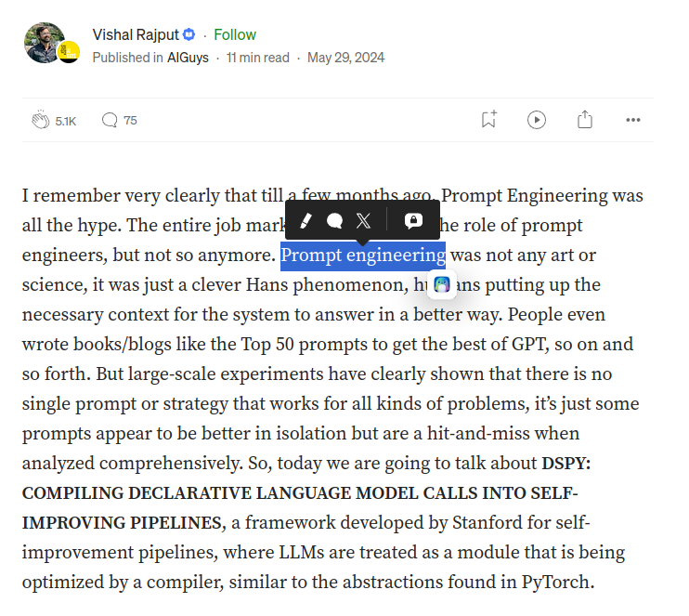Click the yellow AIGuys publication badge
The width and height of the screenshot is (689, 616).
69,52
